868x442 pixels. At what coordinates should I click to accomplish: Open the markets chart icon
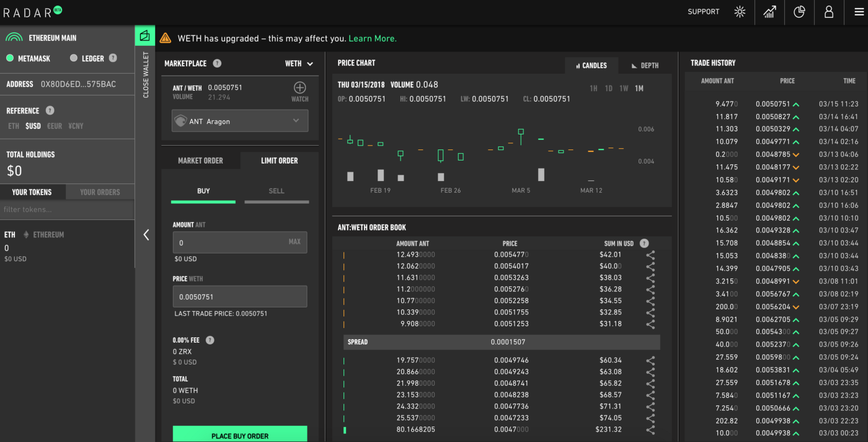pyautogui.click(x=769, y=12)
